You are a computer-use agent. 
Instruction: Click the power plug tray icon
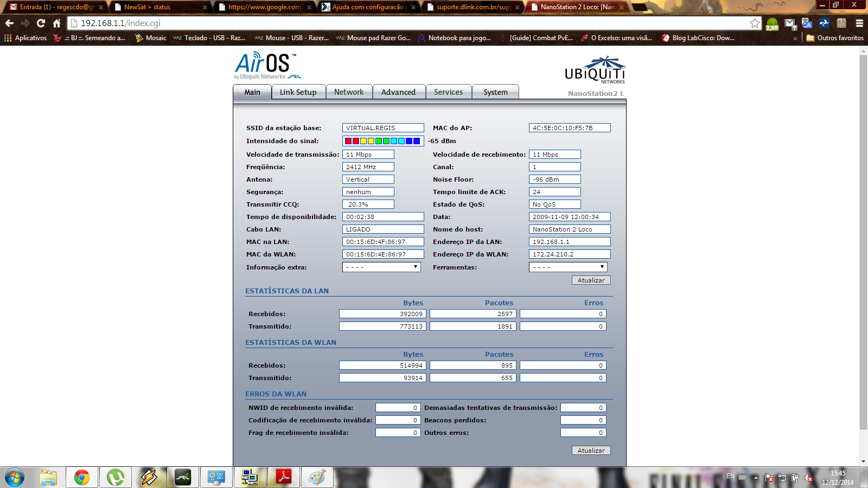click(795, 478)
